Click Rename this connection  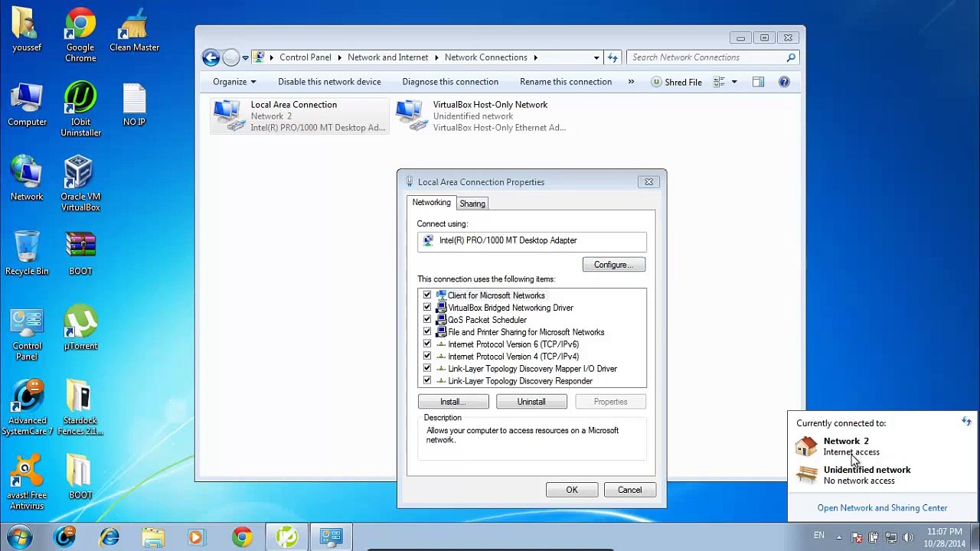pos(566,82)
